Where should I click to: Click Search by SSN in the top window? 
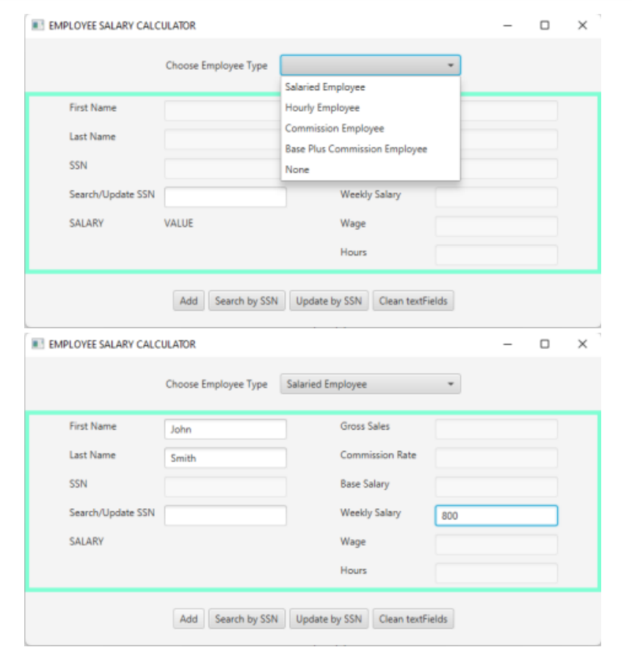click(x=247, y=301)
